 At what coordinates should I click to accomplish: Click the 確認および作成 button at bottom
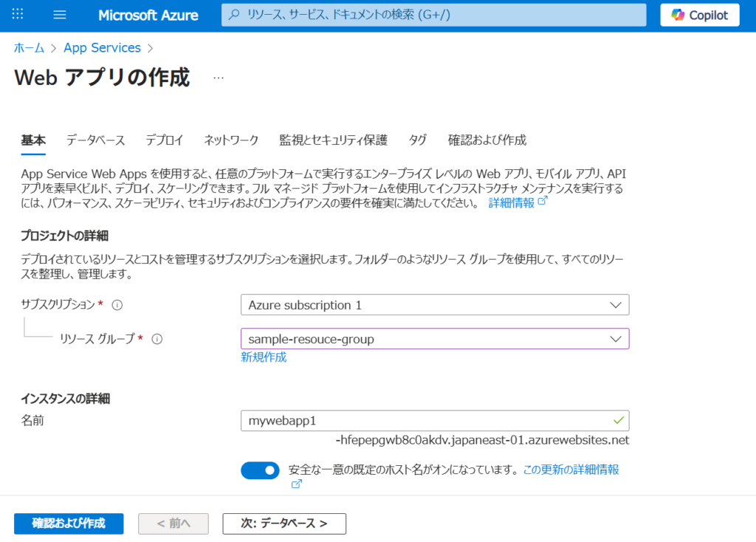pos(69,524)
